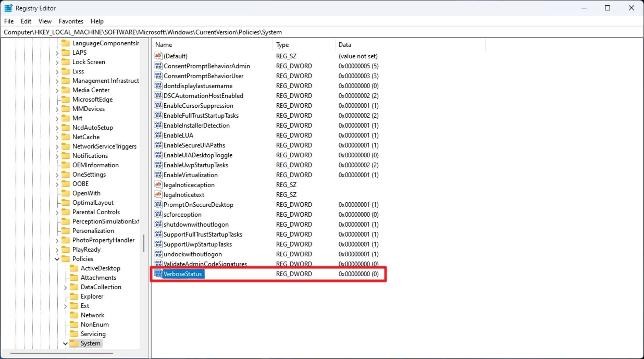
Task: Click the Registry Editor app icon in title bar
Action: [x=8, y=8]
